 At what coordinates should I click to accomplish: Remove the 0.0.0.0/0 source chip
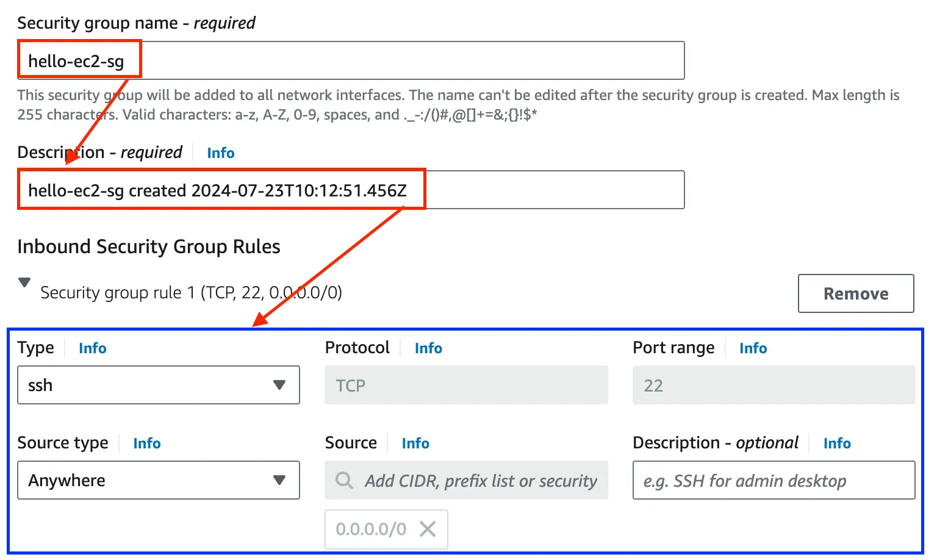click(428, 529)
